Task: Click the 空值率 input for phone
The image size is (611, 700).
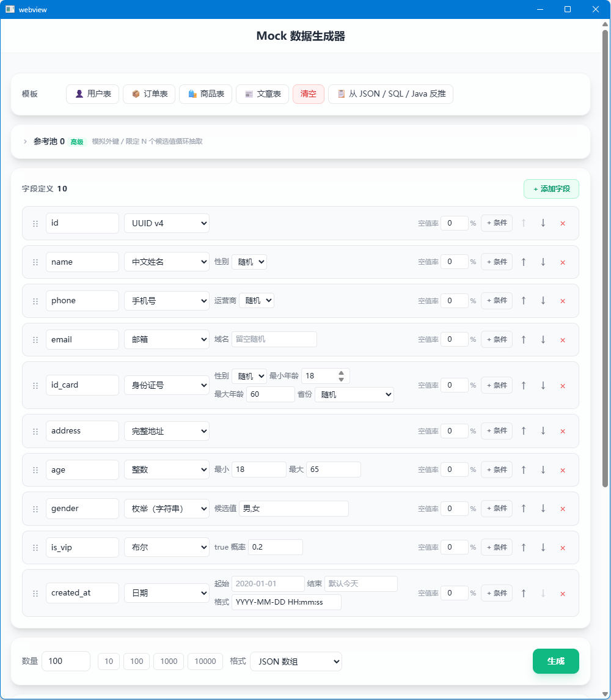Action: (x=455, y=301)
